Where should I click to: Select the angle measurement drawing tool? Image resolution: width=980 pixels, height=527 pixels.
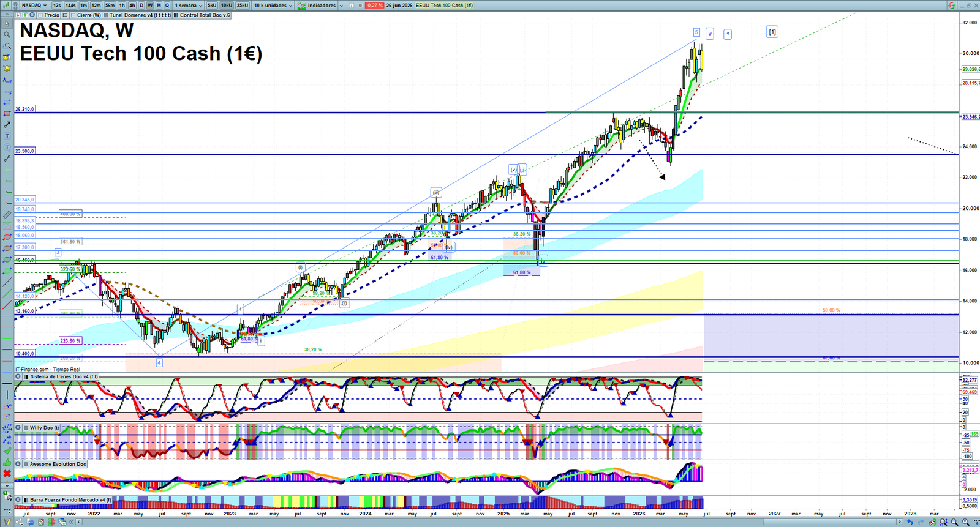7,406
